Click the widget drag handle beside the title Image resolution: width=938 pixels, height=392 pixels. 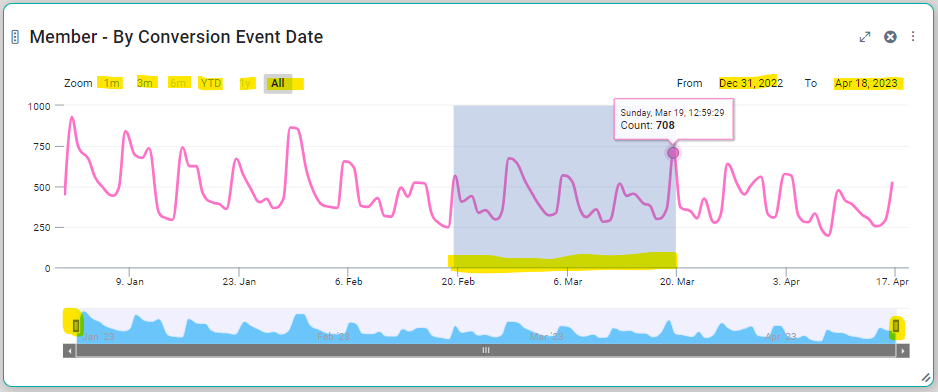(x=16, y=37)
